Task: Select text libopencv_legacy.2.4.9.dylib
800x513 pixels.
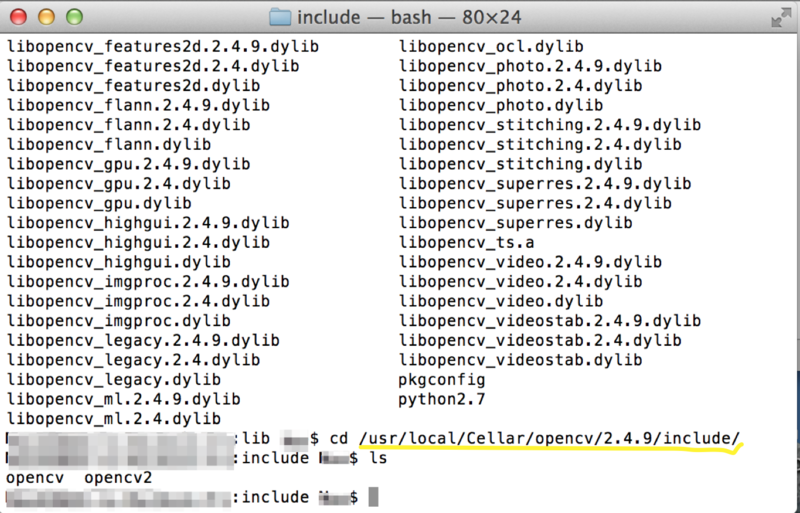Action: pos(143,340)
